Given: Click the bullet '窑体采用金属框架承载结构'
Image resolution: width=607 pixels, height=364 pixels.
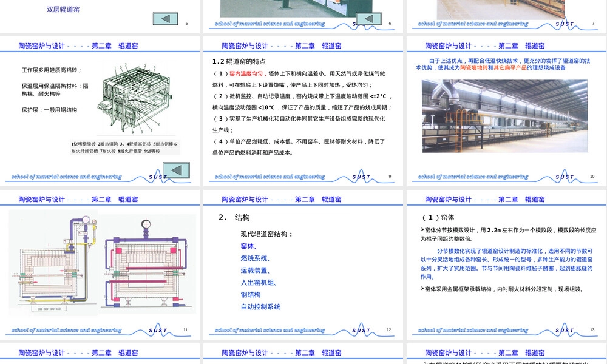Looking at the screenshot, I should point(502,289).
